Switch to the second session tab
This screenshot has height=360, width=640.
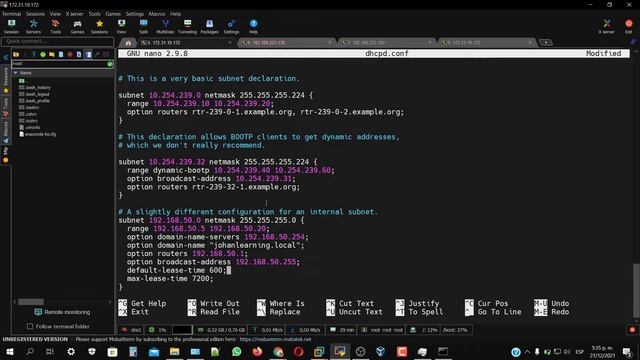pos(286,42)
